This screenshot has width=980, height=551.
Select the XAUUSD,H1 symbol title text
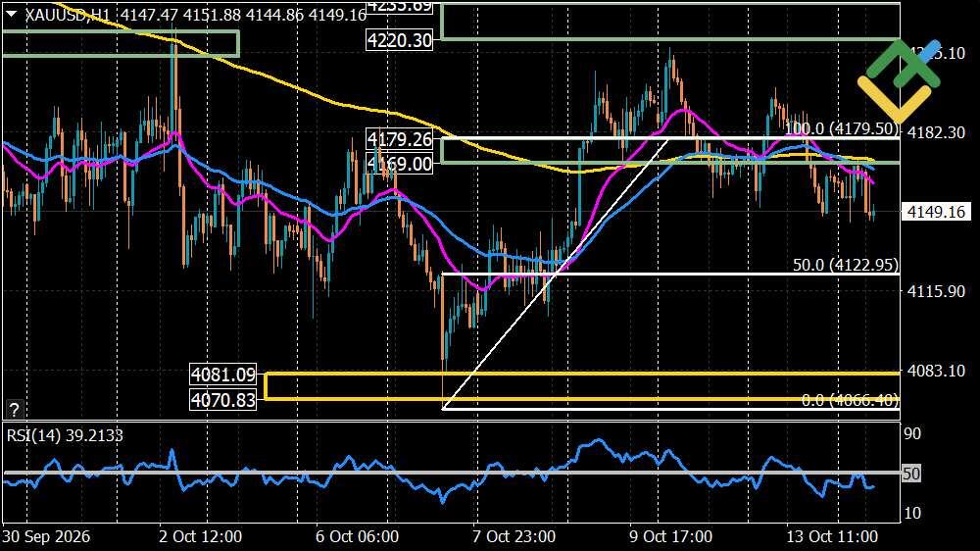tap(68, 15)
